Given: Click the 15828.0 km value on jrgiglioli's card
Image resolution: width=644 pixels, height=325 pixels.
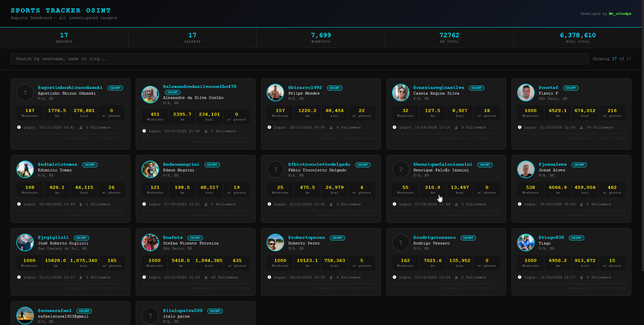Looking at the screenshot, I should coord(55,261).
